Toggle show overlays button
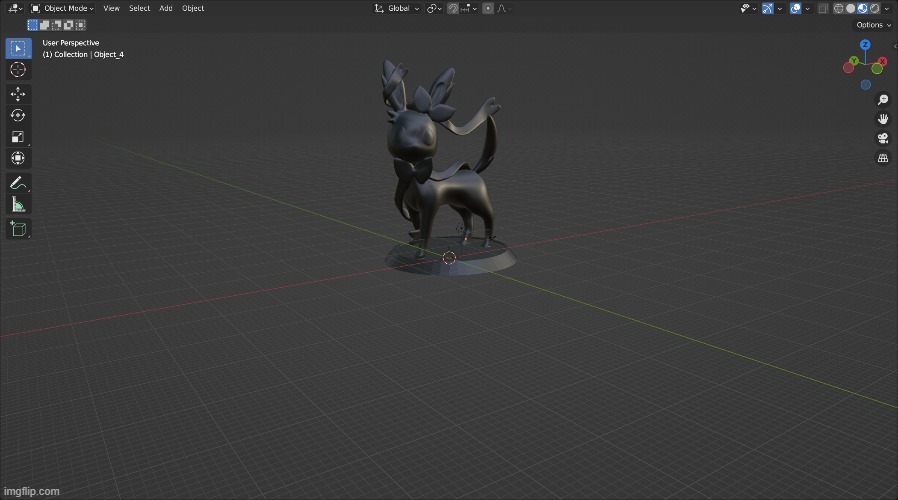898x500 pixels. 795,8
